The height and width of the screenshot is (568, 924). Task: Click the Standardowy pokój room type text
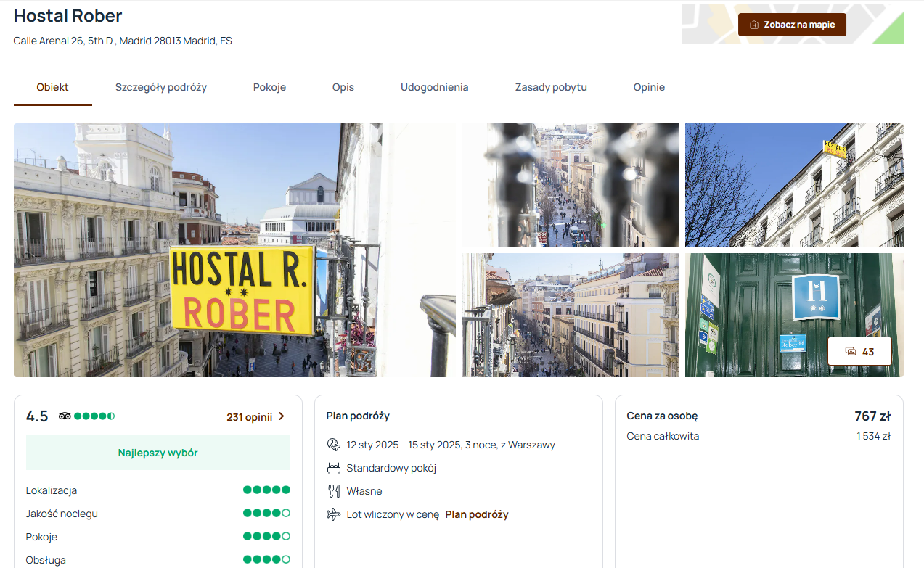[x=391, y=468]
